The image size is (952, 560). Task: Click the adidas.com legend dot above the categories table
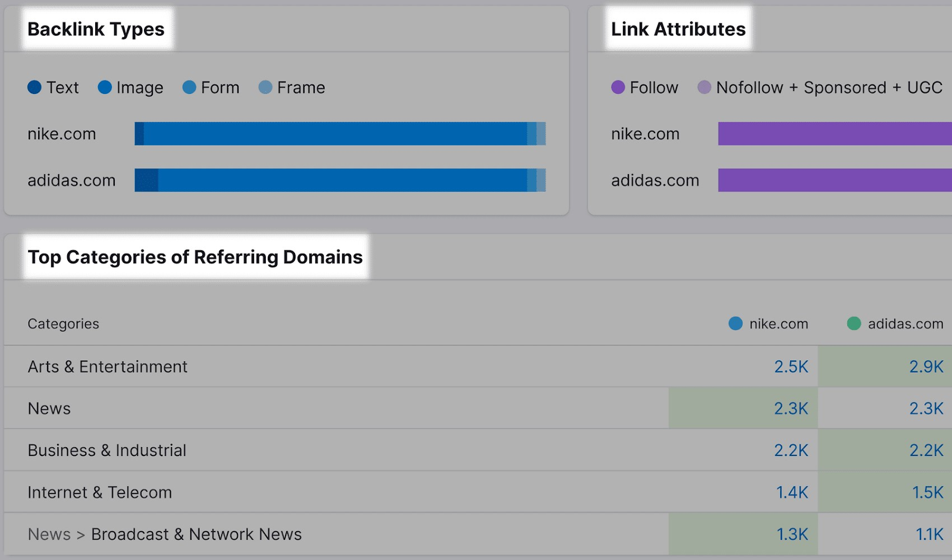[853, 324]
